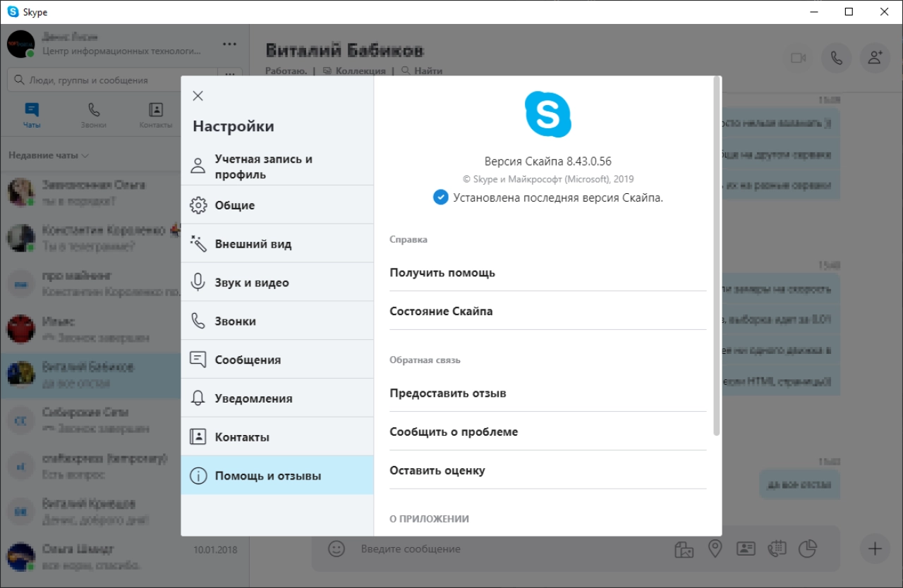Click the add files image icon

coord(684,549)
